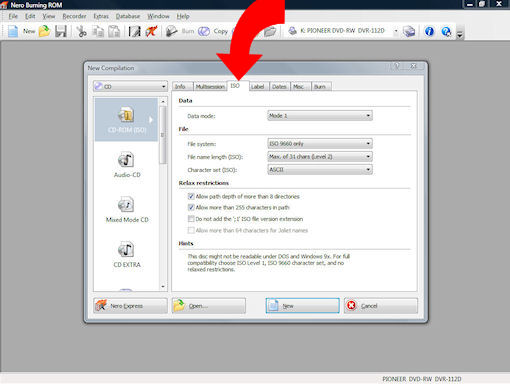Click the blue Info toolbar icon

click(x=429, y=31)
